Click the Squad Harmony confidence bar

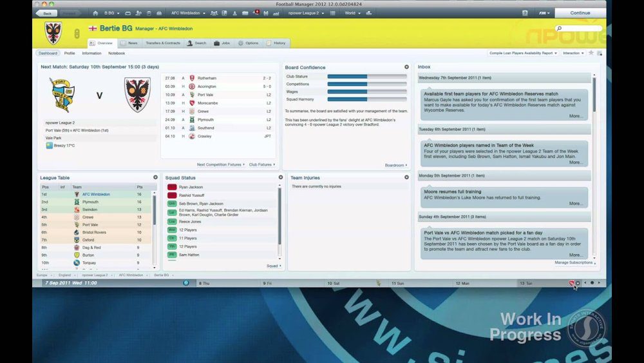tap(367, 99)
